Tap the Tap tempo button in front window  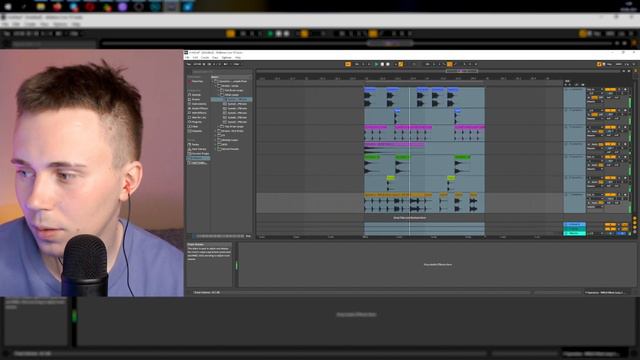189,64
